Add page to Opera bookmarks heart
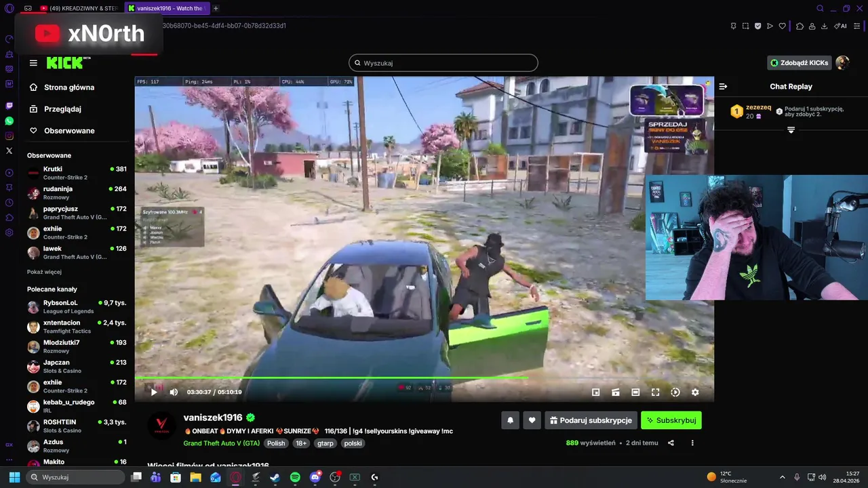The height and width of the screenshot is (488, 868). tap(782, 26)
